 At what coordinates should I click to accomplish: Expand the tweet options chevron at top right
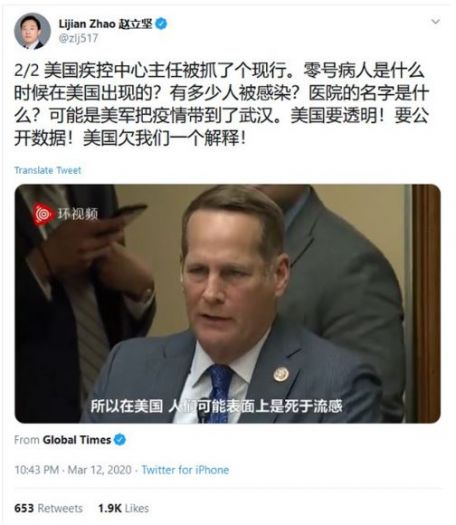435,22
